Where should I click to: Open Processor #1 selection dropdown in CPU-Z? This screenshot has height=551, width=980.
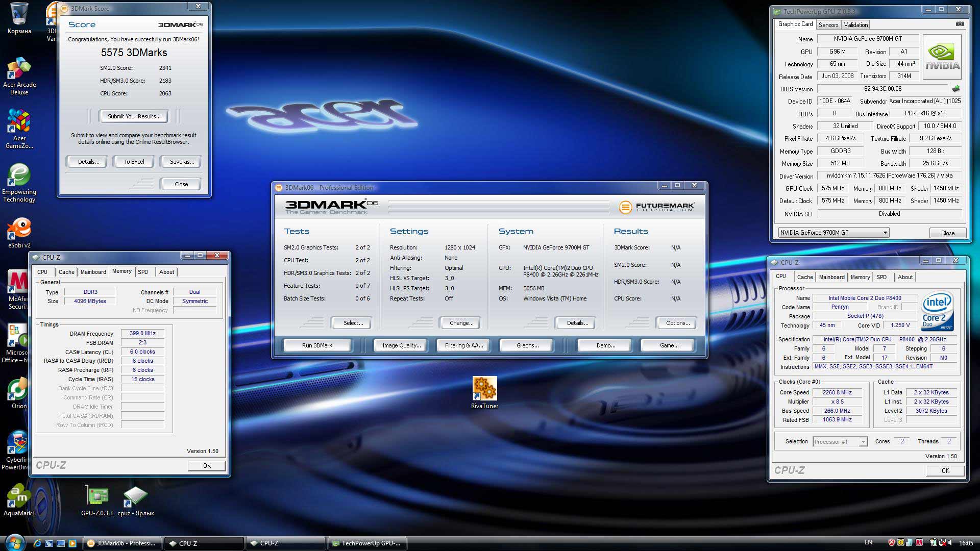coord(840,442)
